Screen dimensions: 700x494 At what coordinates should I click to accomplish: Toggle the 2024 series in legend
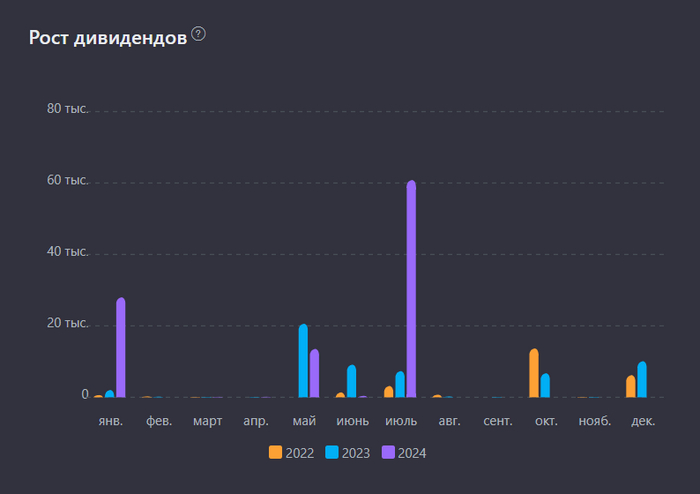404,452
